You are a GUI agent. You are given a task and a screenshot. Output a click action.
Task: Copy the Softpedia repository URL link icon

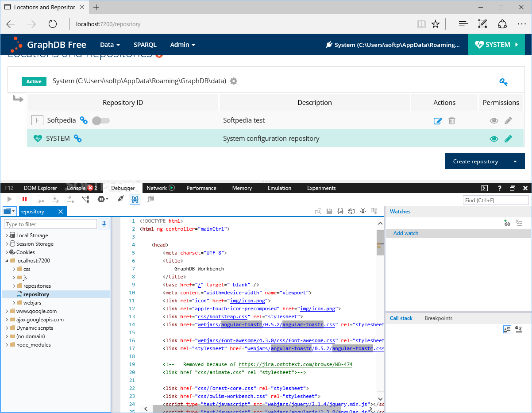[x=84, y=120]
